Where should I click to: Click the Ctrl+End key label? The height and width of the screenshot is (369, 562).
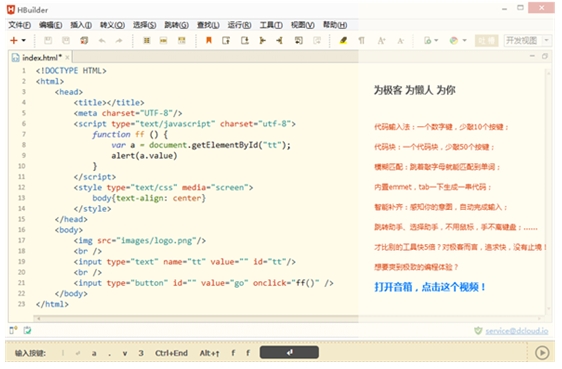(171, 353)
